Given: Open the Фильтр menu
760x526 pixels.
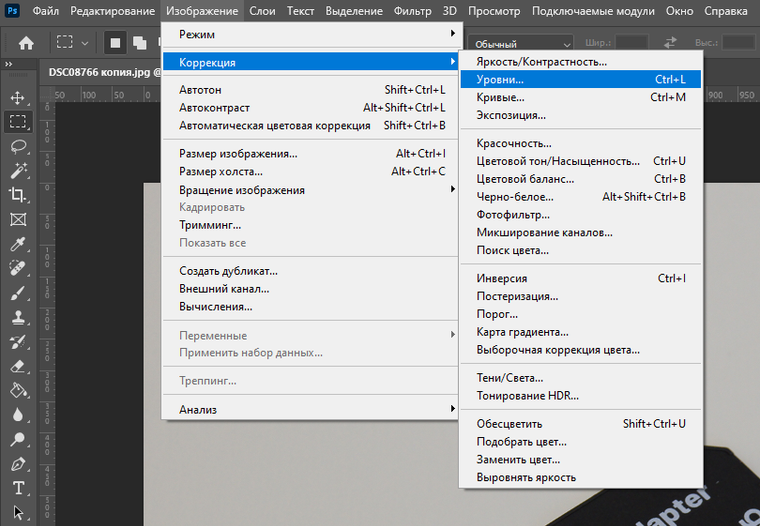Looking at the screenshot, I should click(x=412, y=11).
